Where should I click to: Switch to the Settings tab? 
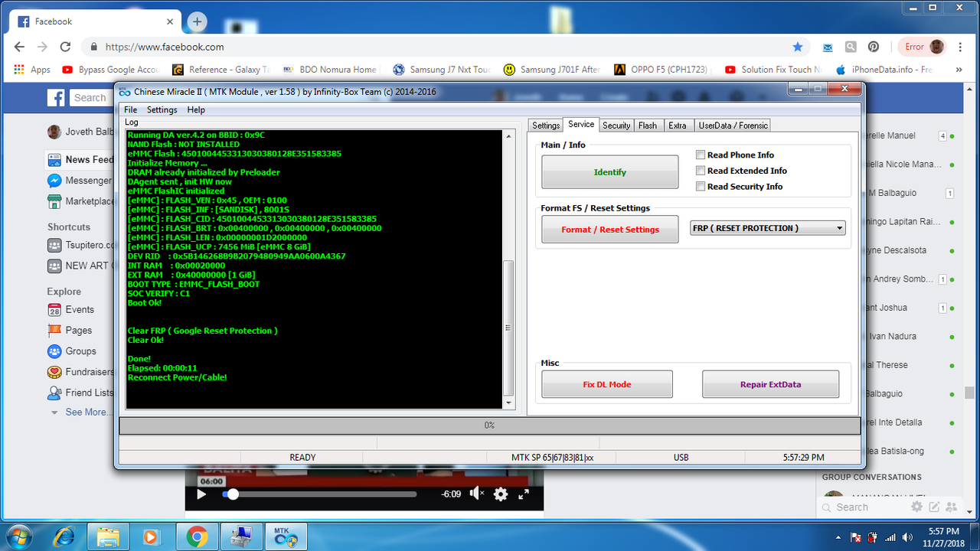546,126
